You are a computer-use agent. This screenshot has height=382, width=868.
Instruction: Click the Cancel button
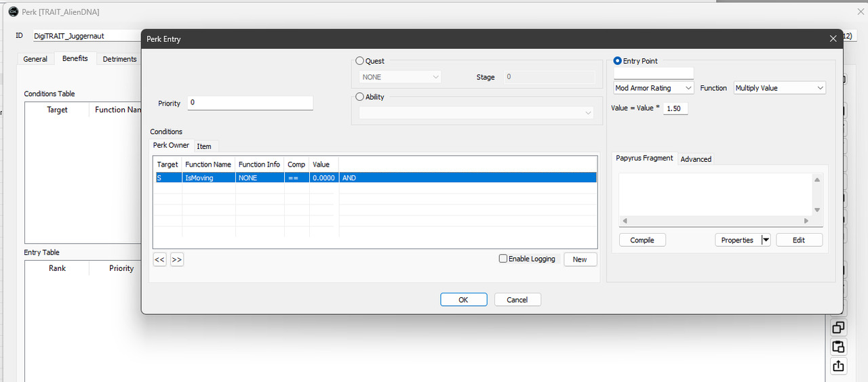click(x=517, y=300)
